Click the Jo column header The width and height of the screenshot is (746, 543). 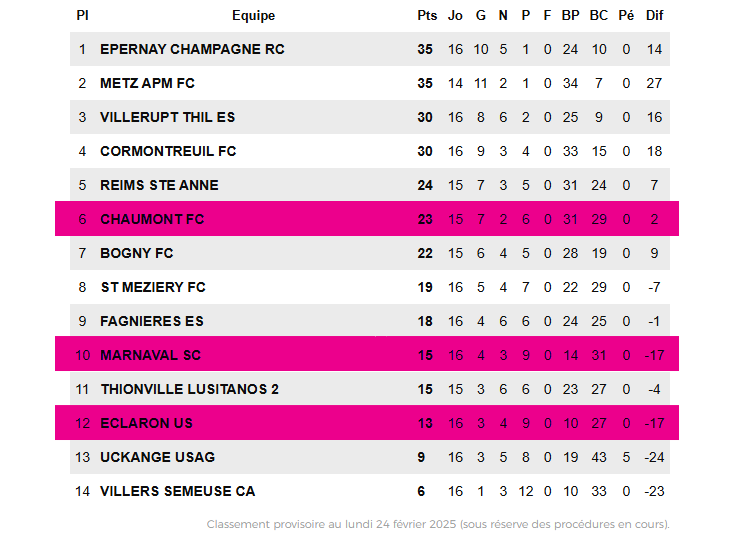tap(455, 15)
